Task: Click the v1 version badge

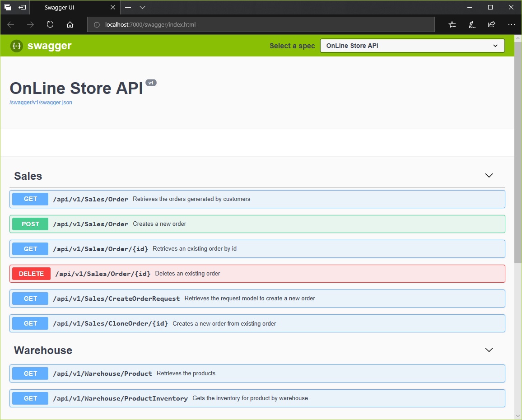Action: [x=151, y=83]
